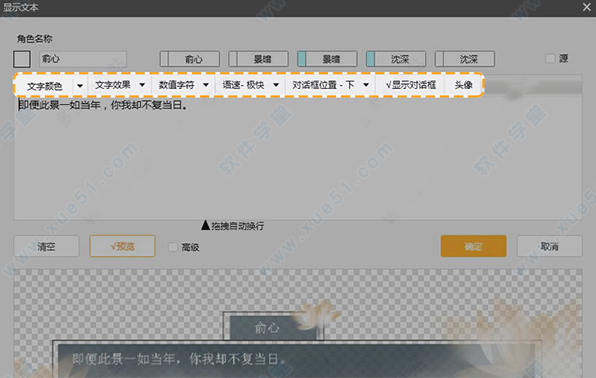
Task: Open the 文字颜色 text color menu
Action: pyautogui.click(x=44, y=86)
